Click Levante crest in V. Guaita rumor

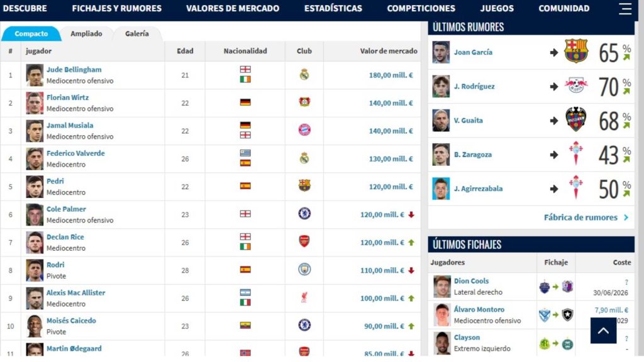pos(576,119)
